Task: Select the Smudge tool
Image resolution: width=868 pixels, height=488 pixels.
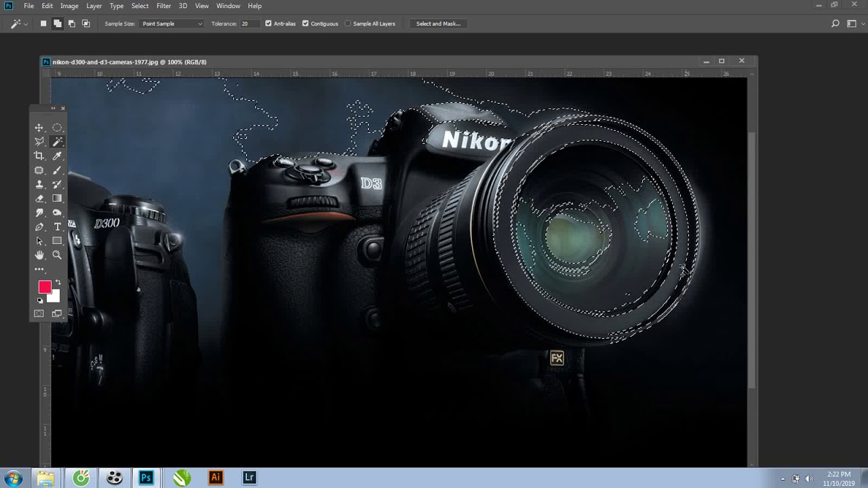Action: click(x=39, y=213)
